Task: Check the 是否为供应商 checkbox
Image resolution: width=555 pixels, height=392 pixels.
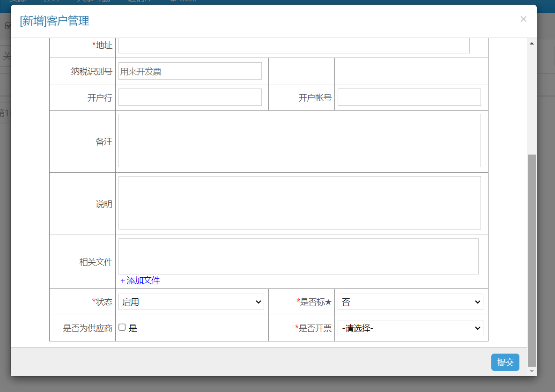Action: [122, 327]
